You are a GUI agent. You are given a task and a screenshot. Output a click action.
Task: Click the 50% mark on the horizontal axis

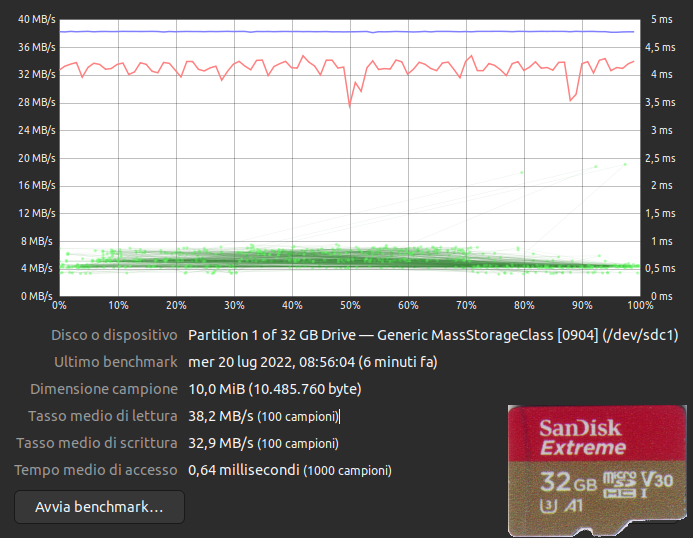tap(350, 305)
